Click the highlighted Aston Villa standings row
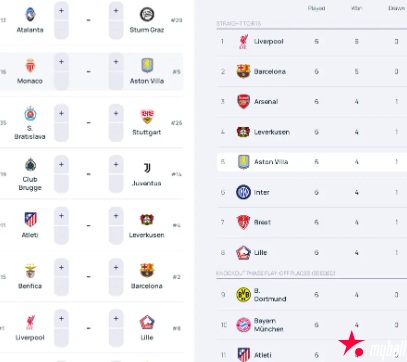The image size is (407, 362). (312, 162)
